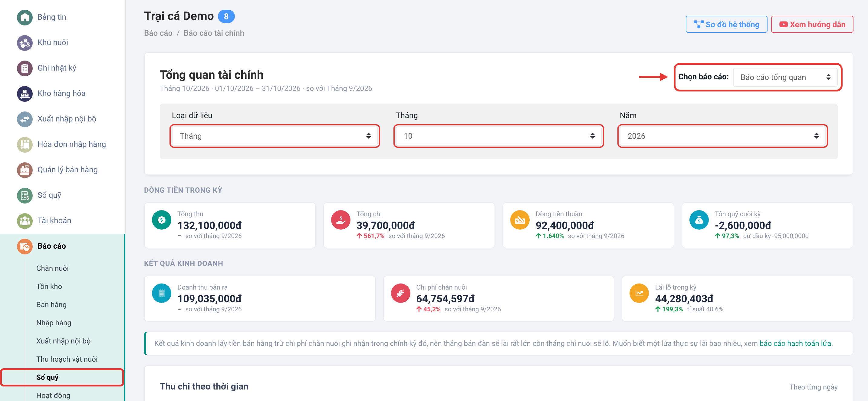This screenshot has width=868, height=401.
Task: Click the Xem hướng dẫn button
Action: click(812, 24)
